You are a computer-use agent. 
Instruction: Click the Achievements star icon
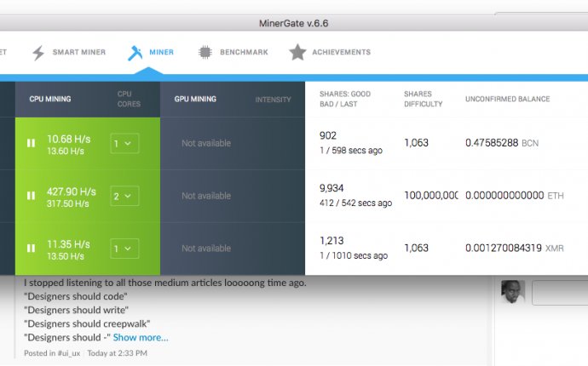pos(297,52)
